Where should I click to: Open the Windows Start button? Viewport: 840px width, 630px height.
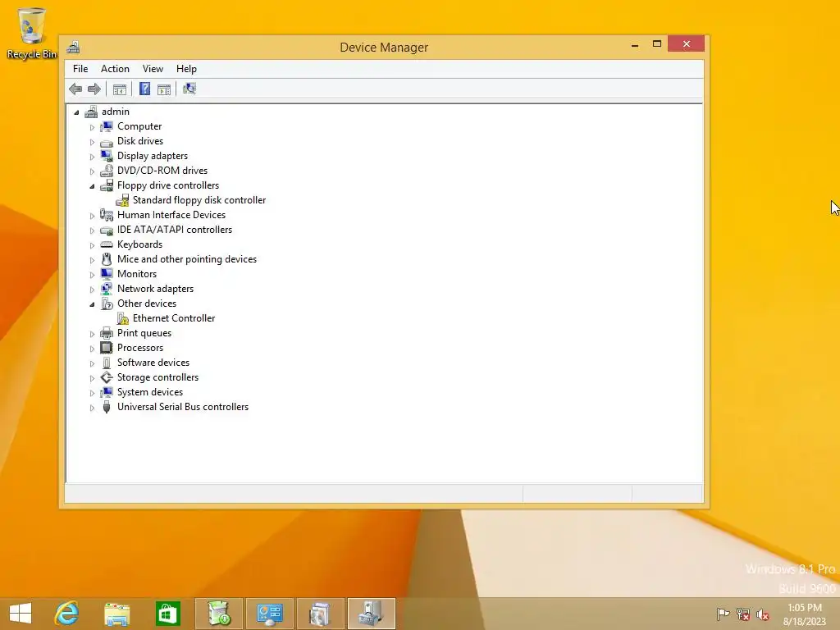[21, 614]
